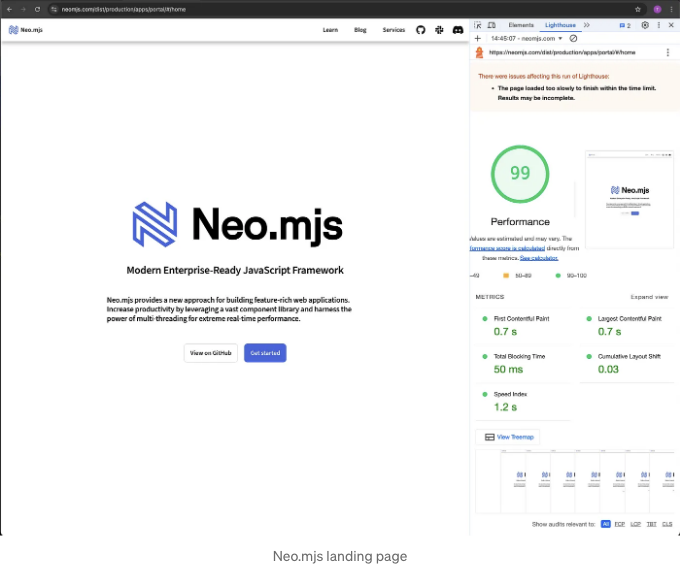680x566 pixels.
Task: Click the View on GitHub button
Action: tap(211, 353)
